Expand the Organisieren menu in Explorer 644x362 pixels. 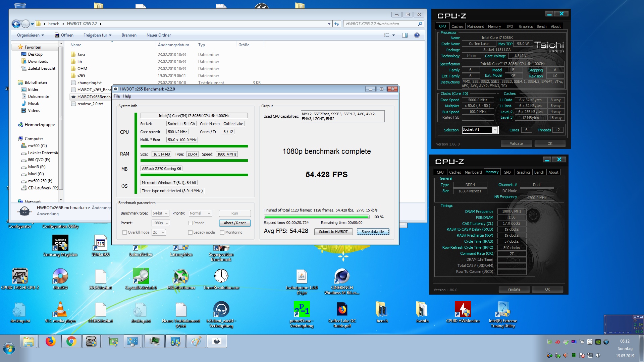pos(31,35)
